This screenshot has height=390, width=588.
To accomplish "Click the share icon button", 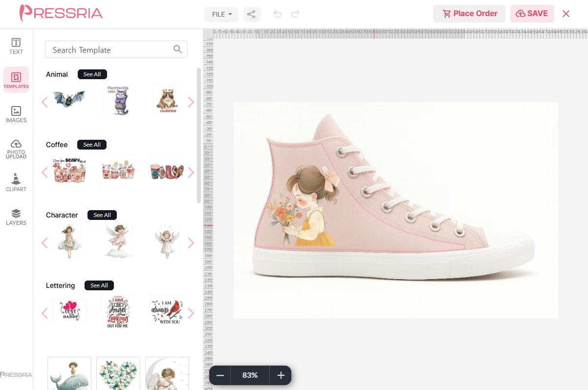I will point(251,14).
